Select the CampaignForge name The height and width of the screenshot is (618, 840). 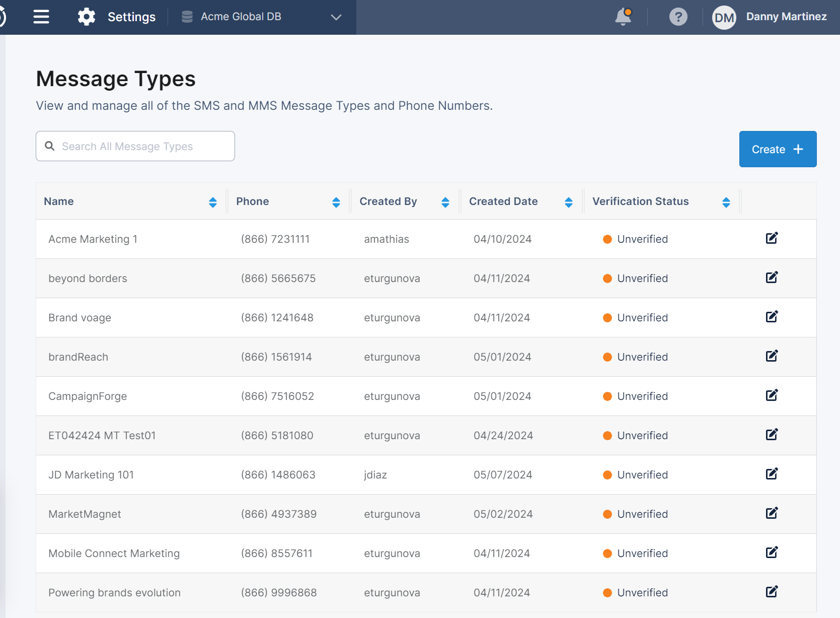(x=88, y=396)
